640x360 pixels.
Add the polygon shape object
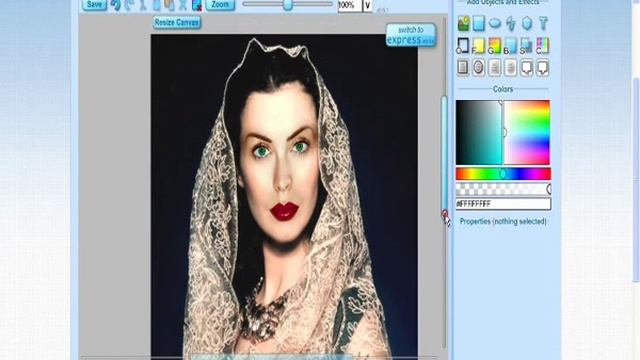527,23
